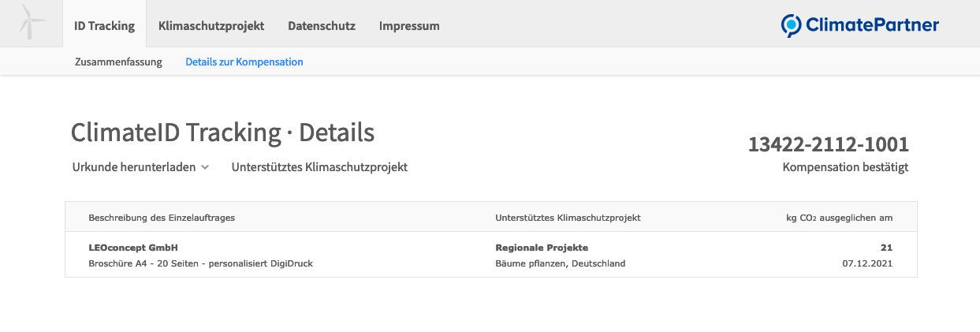
Task: Click the chevron next to Urkunde herunterladen
Action: tap(204, 167)
